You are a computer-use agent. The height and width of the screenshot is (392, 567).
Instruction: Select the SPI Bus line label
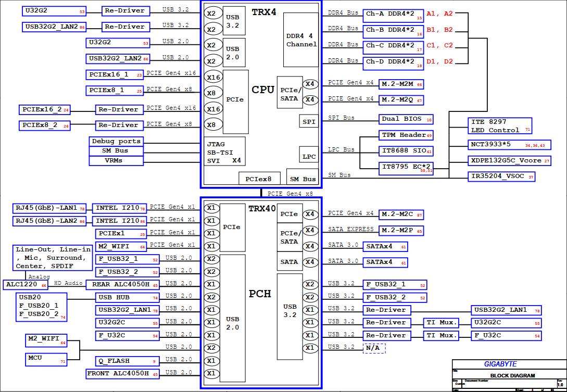pos(342,118)
